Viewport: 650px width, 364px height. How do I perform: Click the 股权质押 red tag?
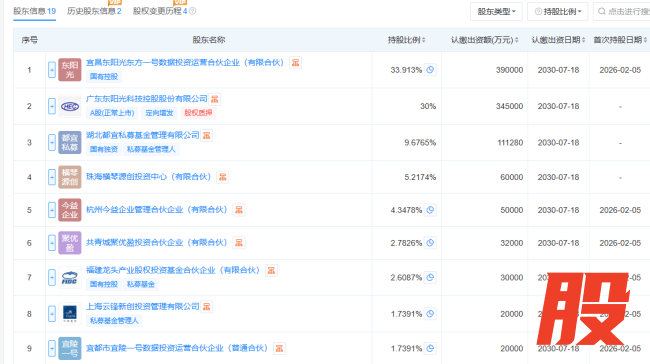click(198, 113)
